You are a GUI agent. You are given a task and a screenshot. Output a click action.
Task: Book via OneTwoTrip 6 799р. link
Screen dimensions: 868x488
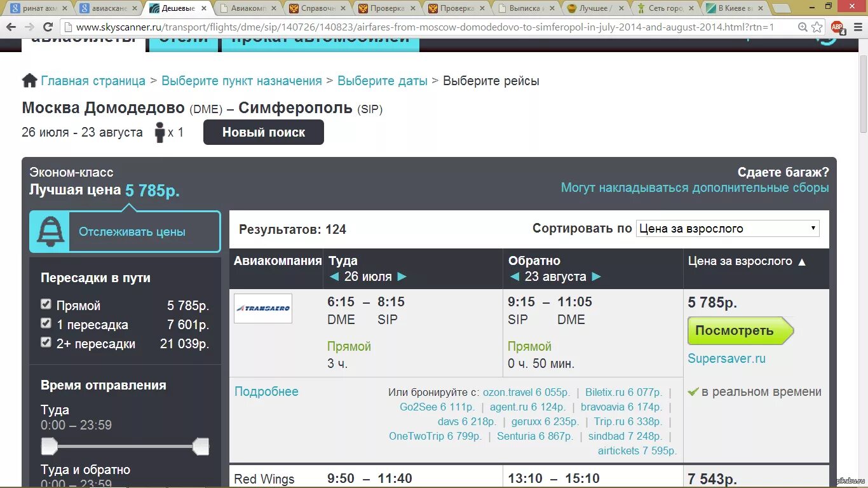point(435,436)
